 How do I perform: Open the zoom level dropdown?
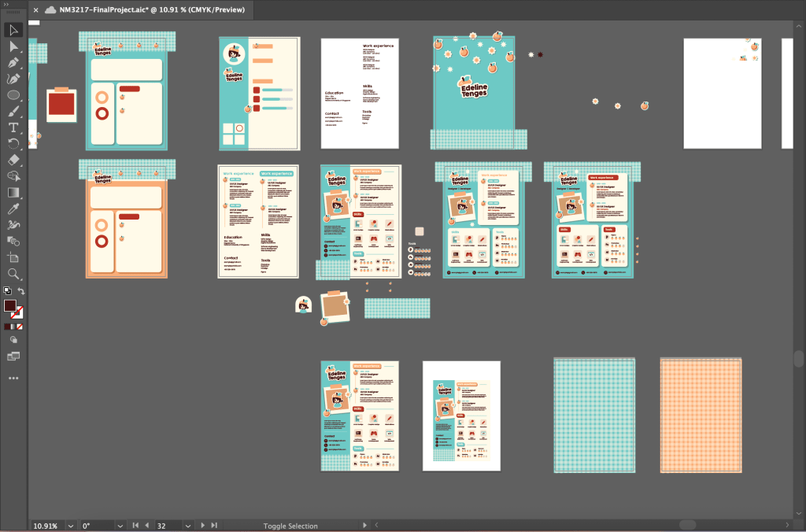[x=71, y=526]
